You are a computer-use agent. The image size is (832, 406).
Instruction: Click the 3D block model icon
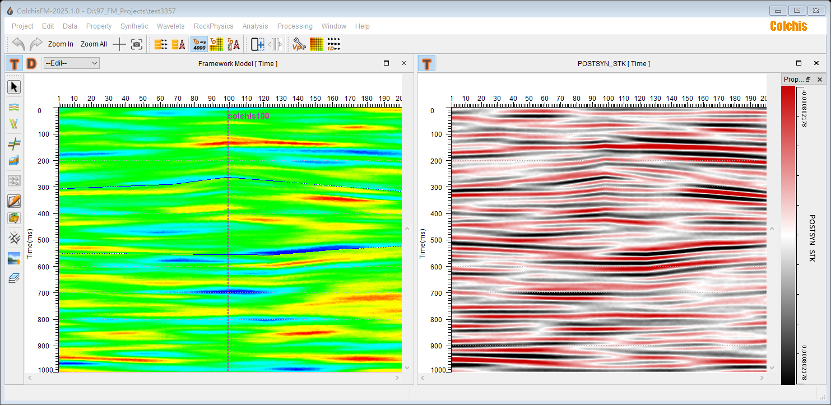14,161
